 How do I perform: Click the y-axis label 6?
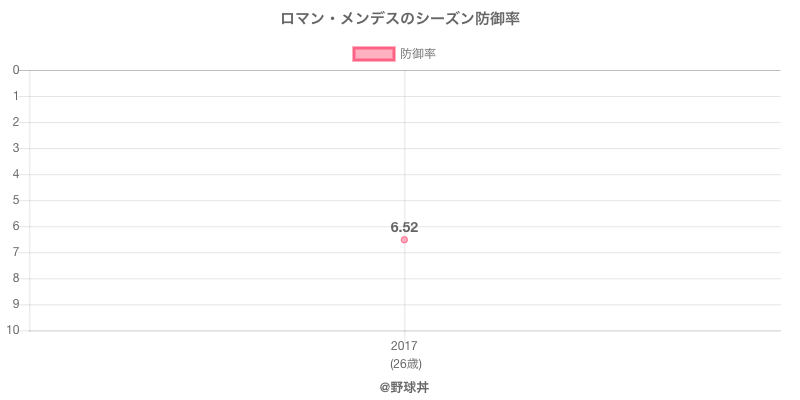click(x=17, y=226)
